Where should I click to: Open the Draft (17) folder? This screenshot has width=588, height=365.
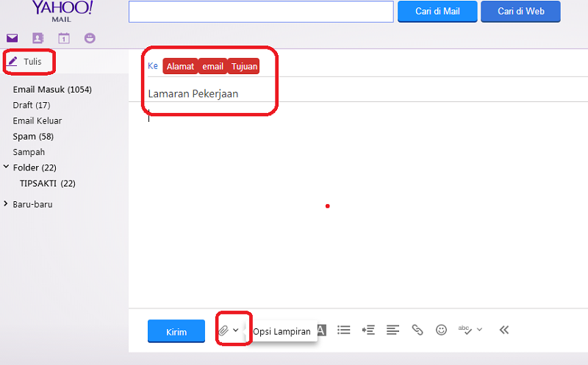(32, 105)
